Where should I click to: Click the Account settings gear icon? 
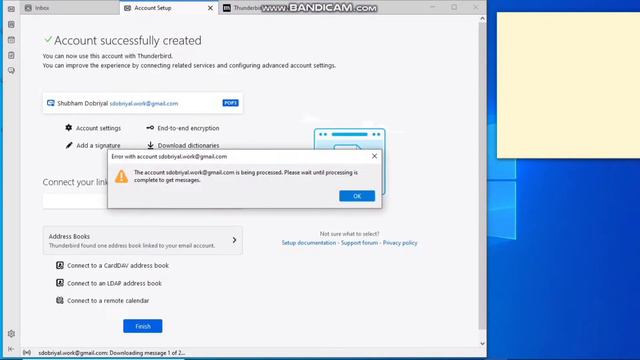[x=69, y=128]
